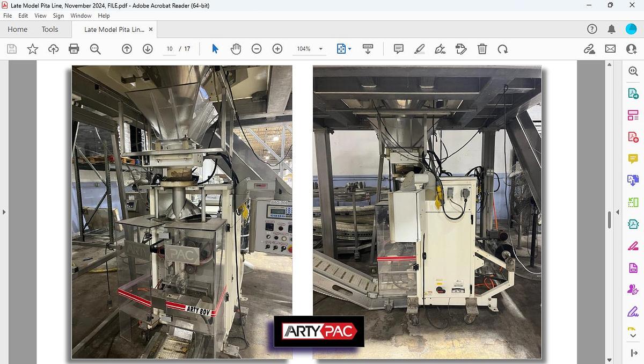Add a sticky note comment

coord(398,49)
